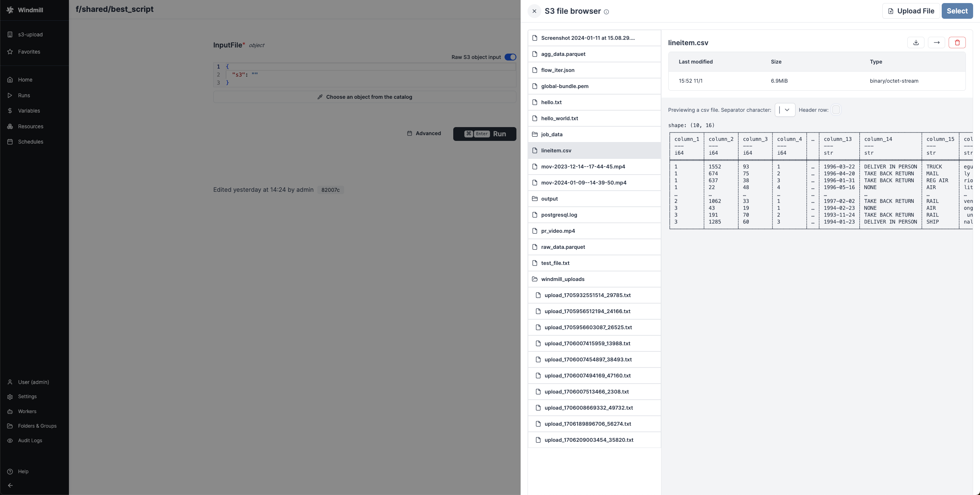
Task: Select hello.txt file
Action: click(594, 102)
